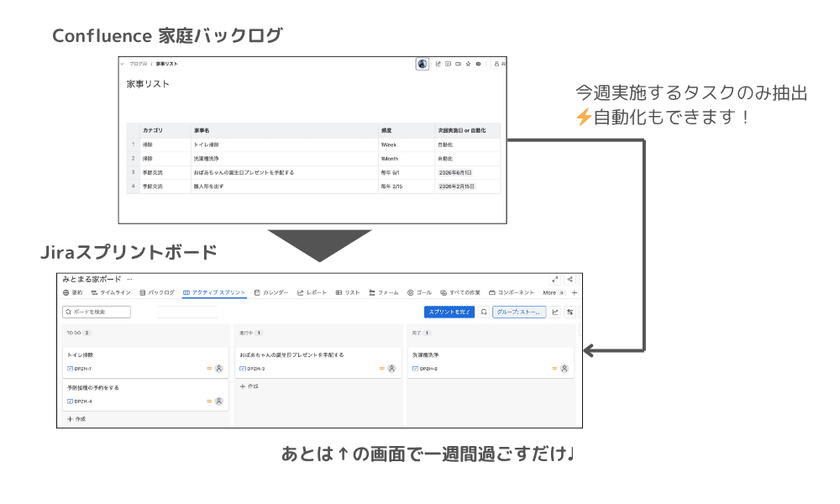Focus the ボードを検索 search field

tap(97, 312)
